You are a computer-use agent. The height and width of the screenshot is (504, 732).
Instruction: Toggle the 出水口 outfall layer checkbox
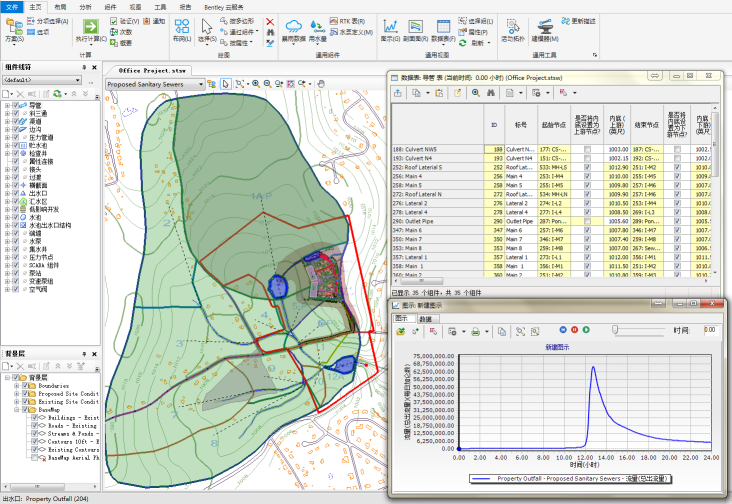16,193
